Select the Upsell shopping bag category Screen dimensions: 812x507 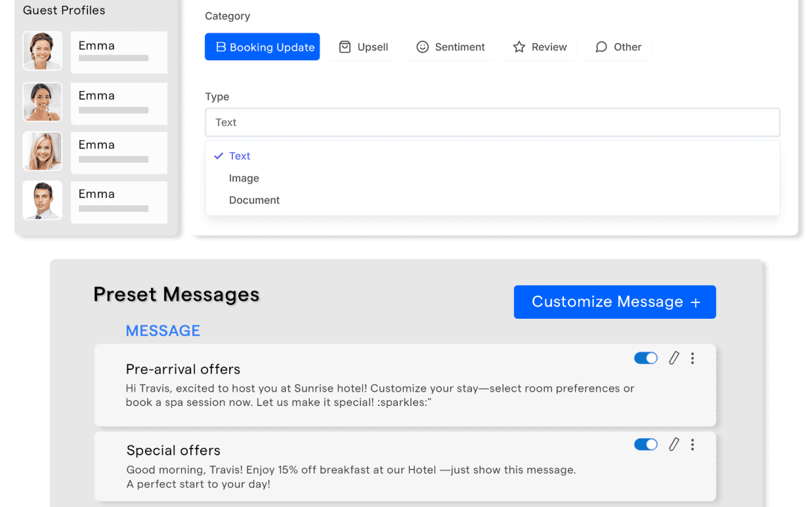[x=363, y=47]
